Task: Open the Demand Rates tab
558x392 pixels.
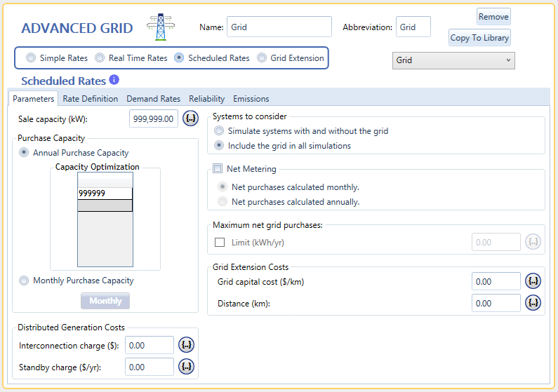Action: pyautogui.click(x=154, y=98)
